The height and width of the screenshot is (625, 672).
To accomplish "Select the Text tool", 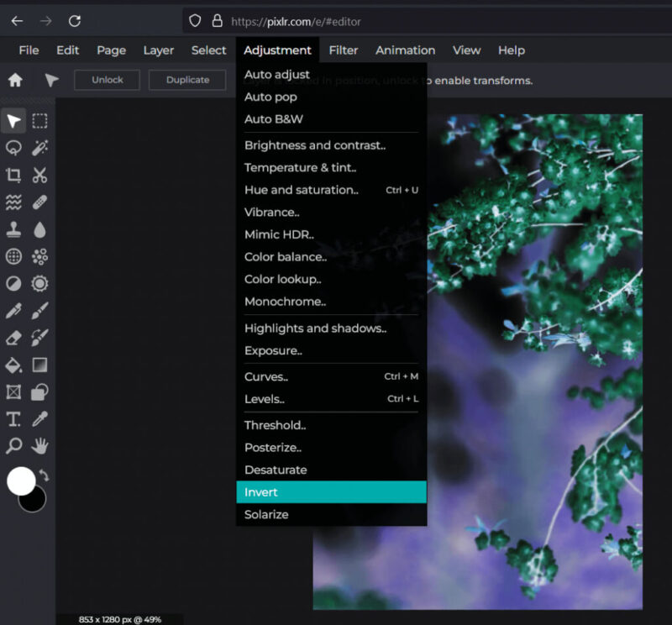I will click(x=13, y=418).
